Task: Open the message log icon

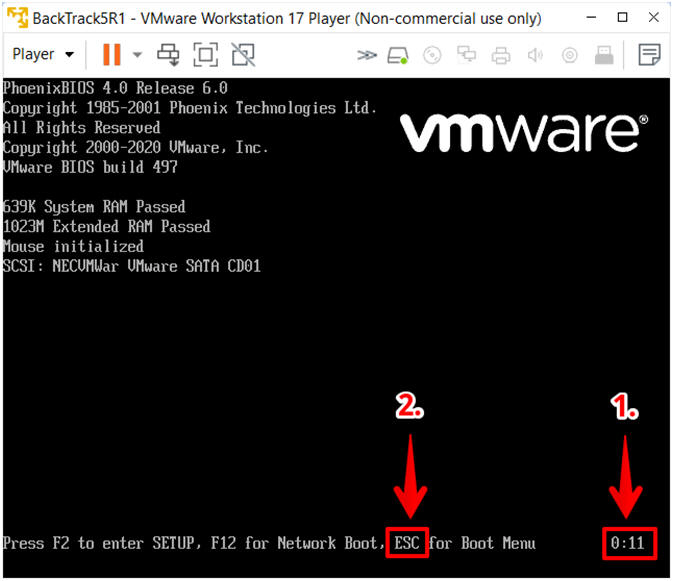Action: (649, 55)
